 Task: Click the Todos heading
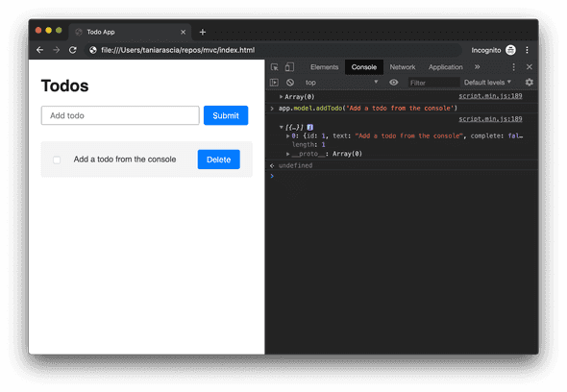64,86
